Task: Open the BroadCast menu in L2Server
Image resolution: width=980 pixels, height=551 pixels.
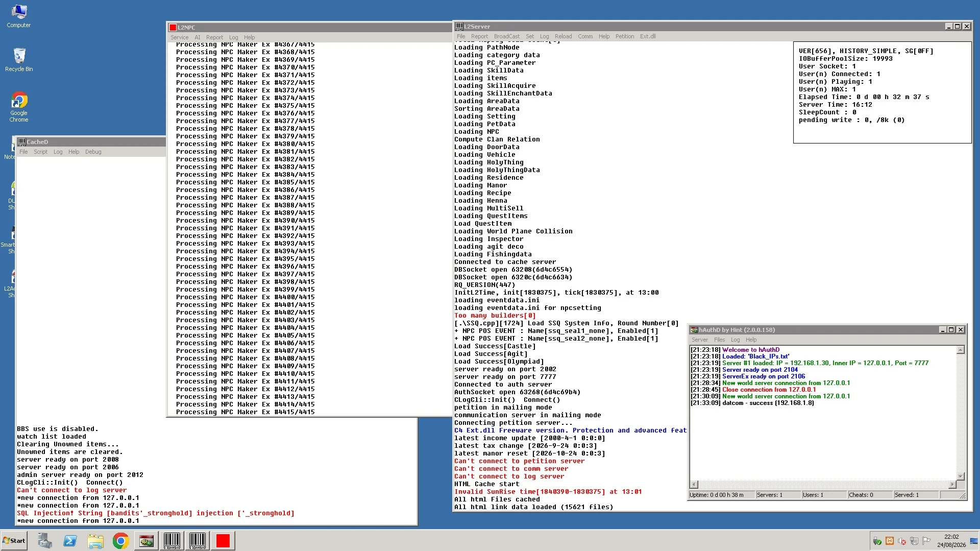Action: pos(506,36)
